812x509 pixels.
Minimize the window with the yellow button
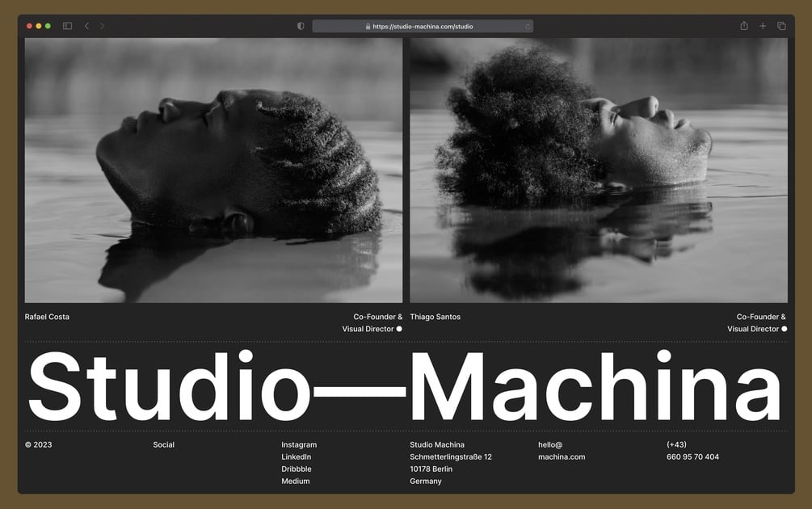[x=38, y=26]
